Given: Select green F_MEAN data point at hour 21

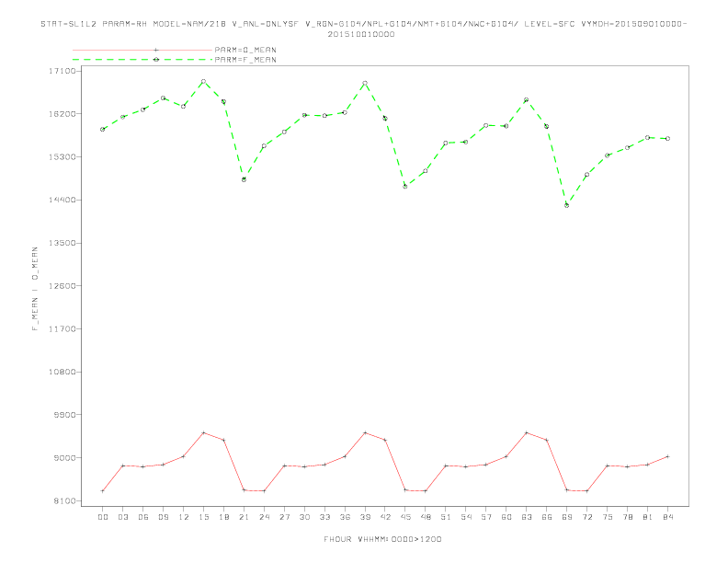Looking at the screenshot, I should (x=244, y=179).
